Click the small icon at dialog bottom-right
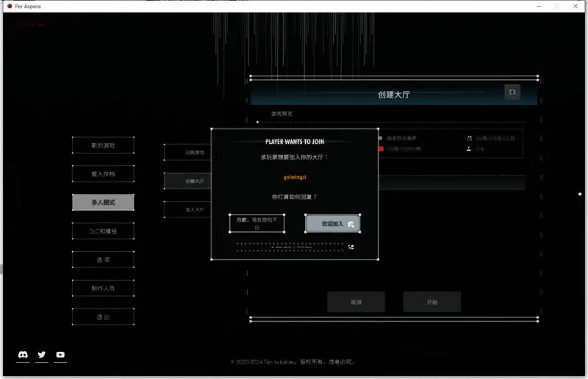The image size is (588, 379). tap(351, 247)
